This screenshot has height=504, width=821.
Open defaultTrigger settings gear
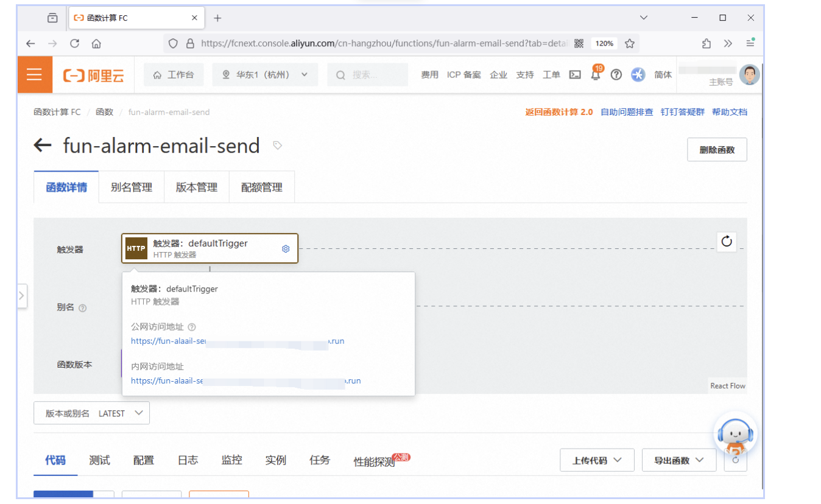(x=286, y=248)
